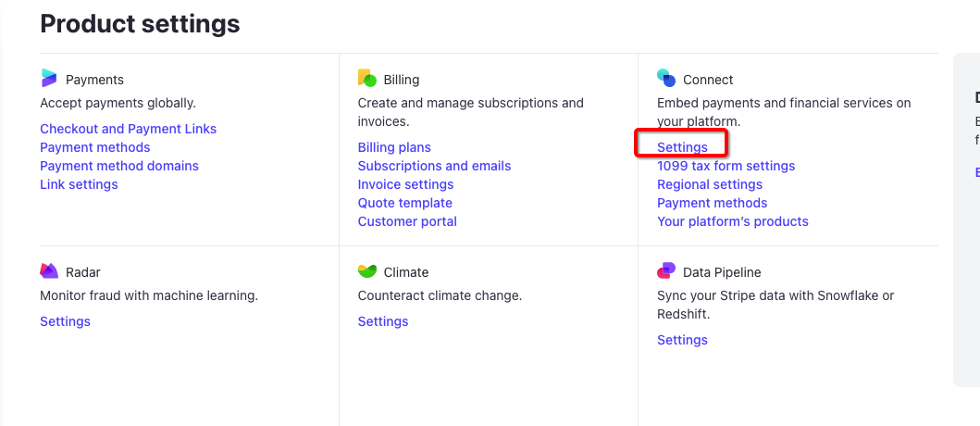The height and width of the screenshot is (426, 980).
Task: Open Subscriptions and emails settings
Action: point(434,166)
